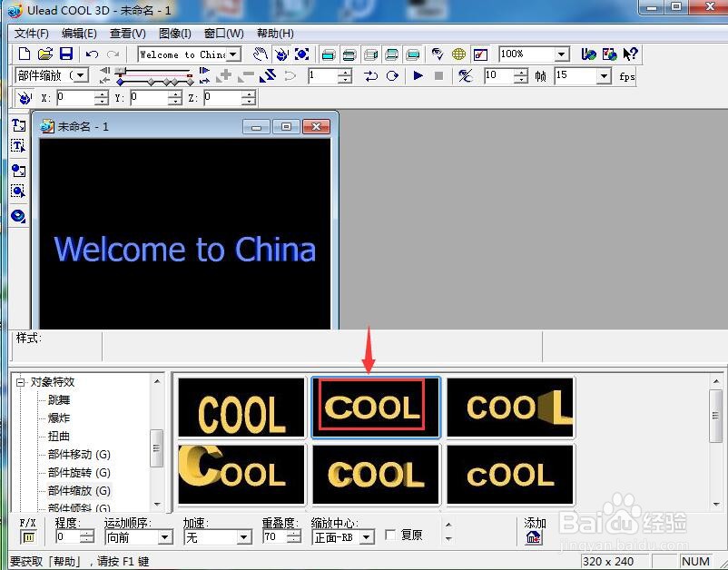Screen dimensions: 728x570
Task: Choose the first COOL thumbnail in the top row
Action: click(x=241, y=408)
